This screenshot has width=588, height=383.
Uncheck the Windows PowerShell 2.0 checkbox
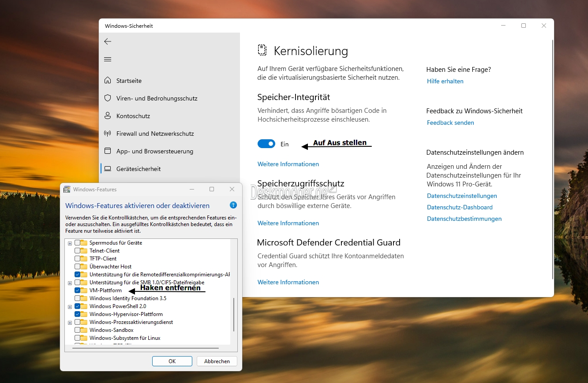pyautogui.click(x=78, y=306)
